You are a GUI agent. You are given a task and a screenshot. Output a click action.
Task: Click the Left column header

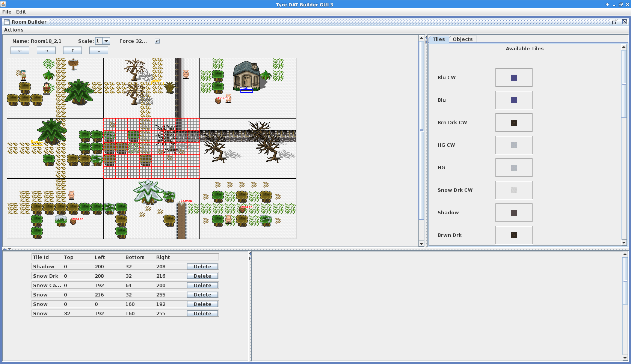pos(100,257)
